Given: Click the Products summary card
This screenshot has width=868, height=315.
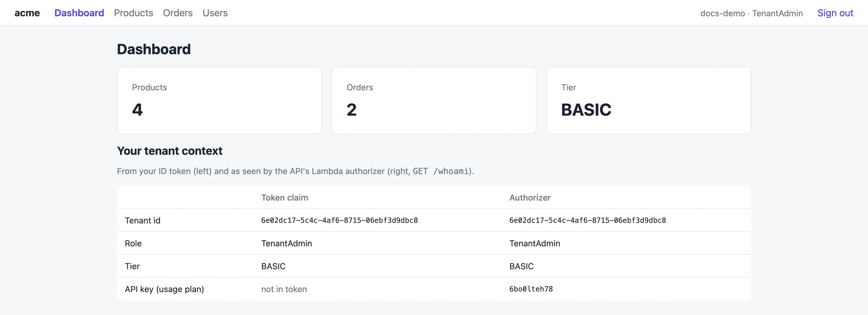Looking at the screenshot, I should [x=219, y=101].
